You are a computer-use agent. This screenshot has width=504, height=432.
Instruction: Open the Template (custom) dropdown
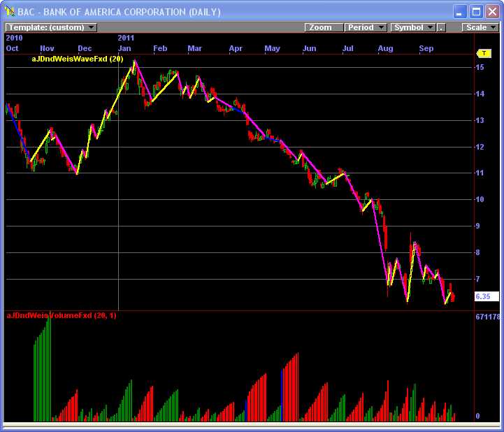coord(51,28)
